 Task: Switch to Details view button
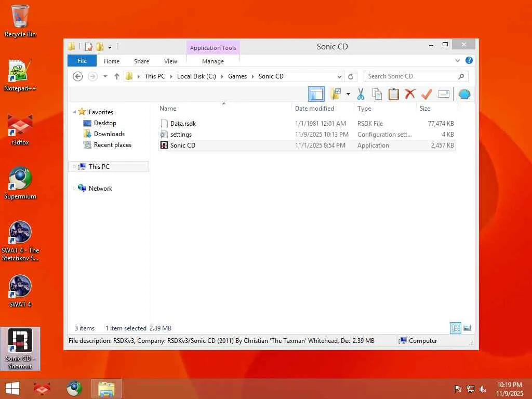point(455,328)
